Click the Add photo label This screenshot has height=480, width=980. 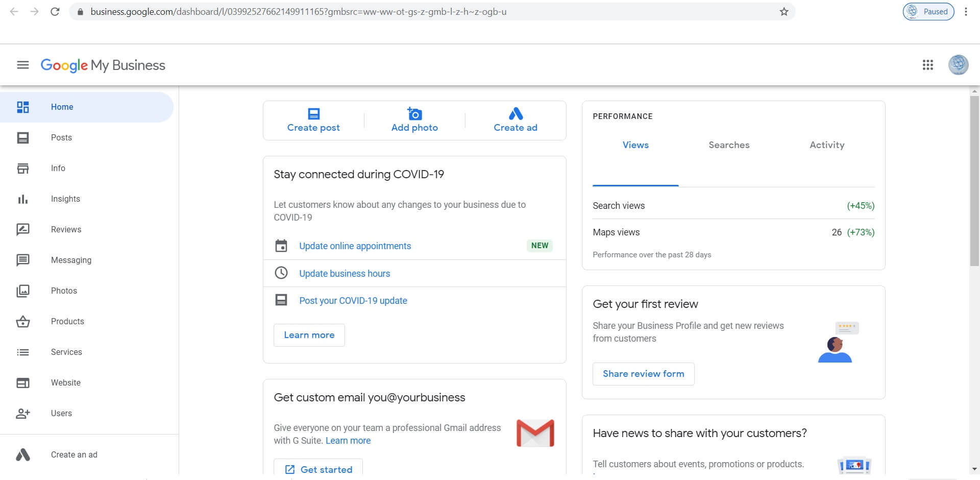tap(414, 128)
